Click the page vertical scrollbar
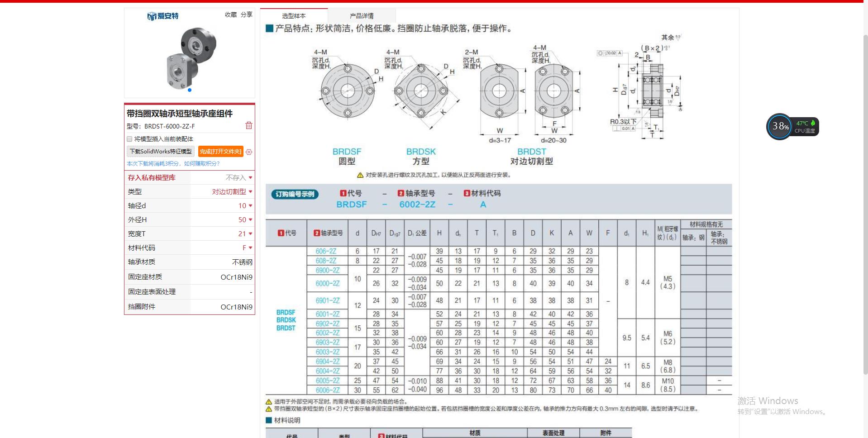868x438 pixels. click(865, 204)
